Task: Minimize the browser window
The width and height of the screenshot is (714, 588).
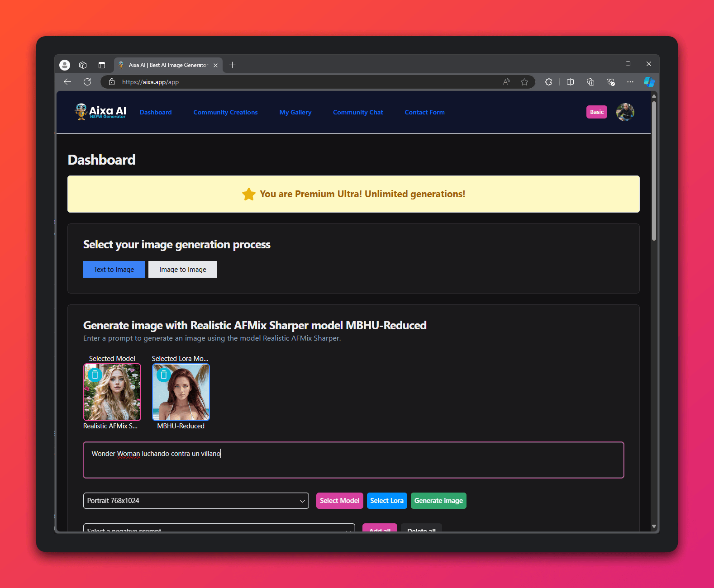Action: click(607, 64)
